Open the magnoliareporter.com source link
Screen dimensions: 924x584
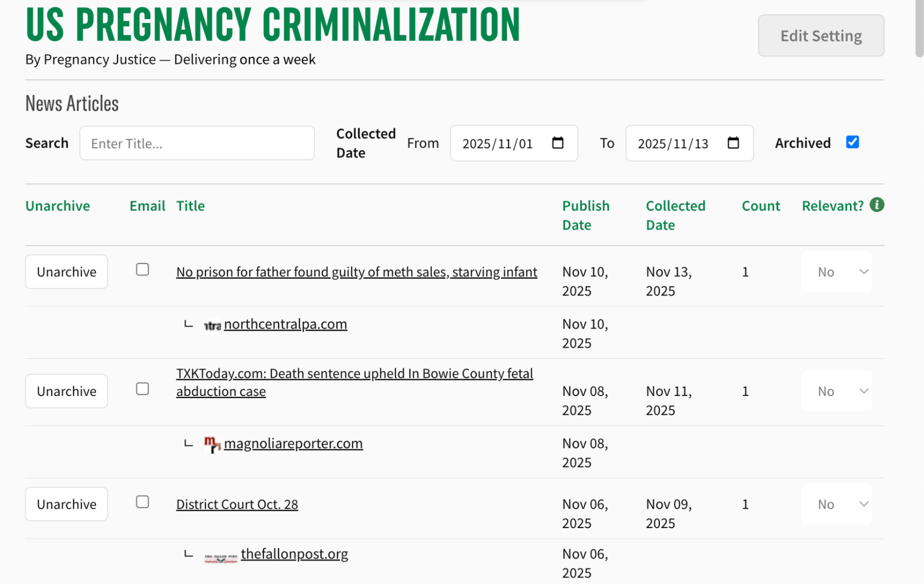(x=293, y=444)
